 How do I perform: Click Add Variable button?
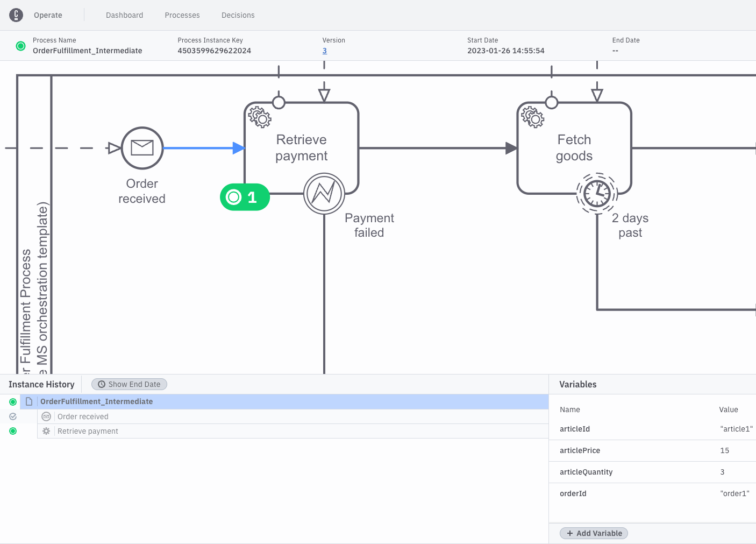[594, 533]
